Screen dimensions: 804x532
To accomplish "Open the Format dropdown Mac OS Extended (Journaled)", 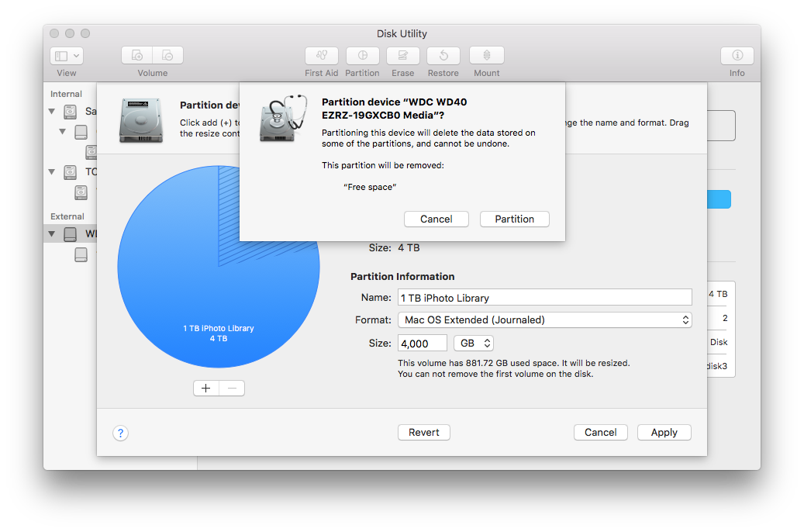I will (x=545, y=320).
